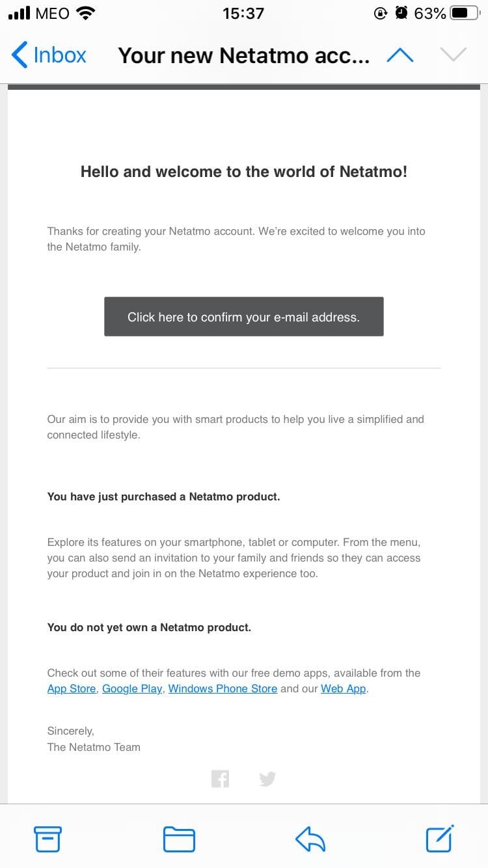Tap the Reply icon
488x868 pixels.
(310, 839)
